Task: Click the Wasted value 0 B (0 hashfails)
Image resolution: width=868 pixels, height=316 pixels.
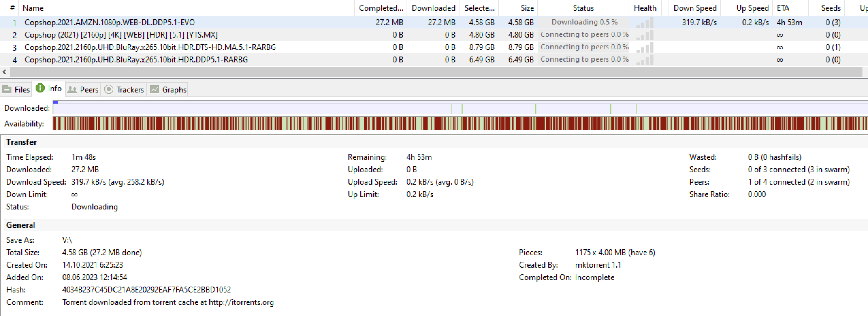Action: point(774,157)
